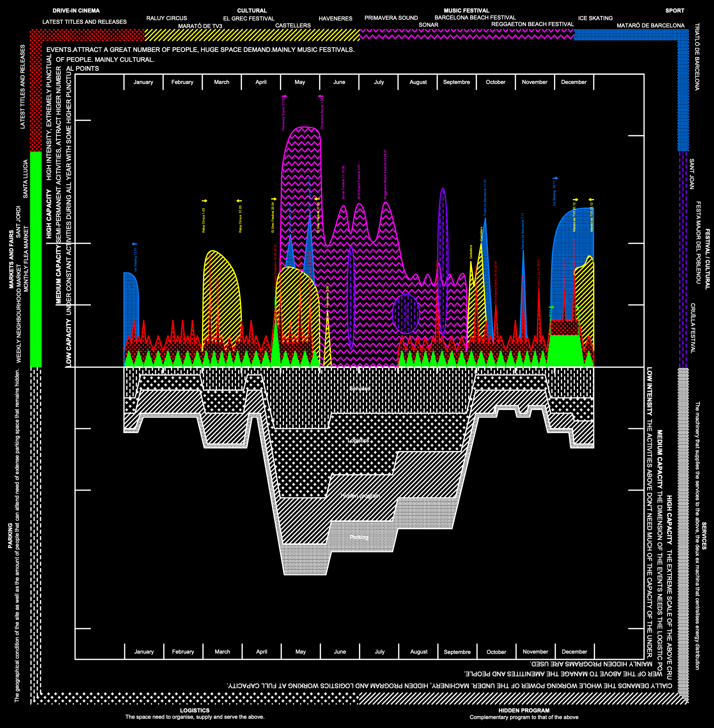Click the yellow arrow above Raluy Circus 31.03

tap(239, 201)
